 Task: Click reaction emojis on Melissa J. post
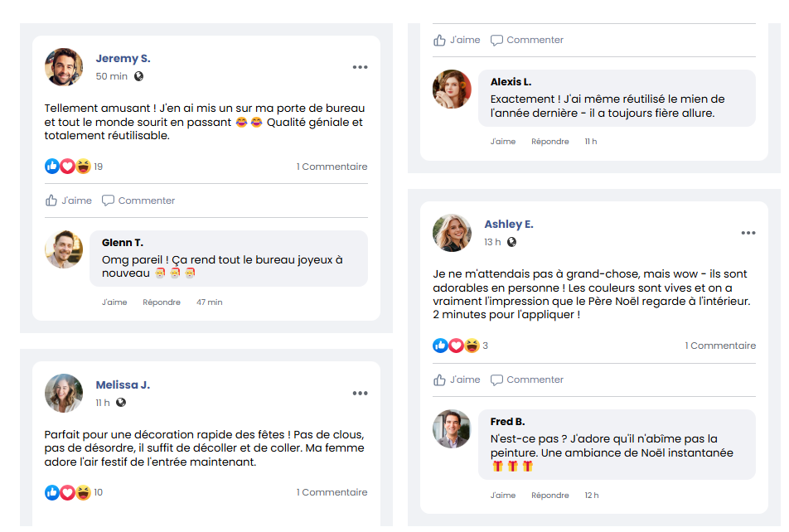coord(68,492)
